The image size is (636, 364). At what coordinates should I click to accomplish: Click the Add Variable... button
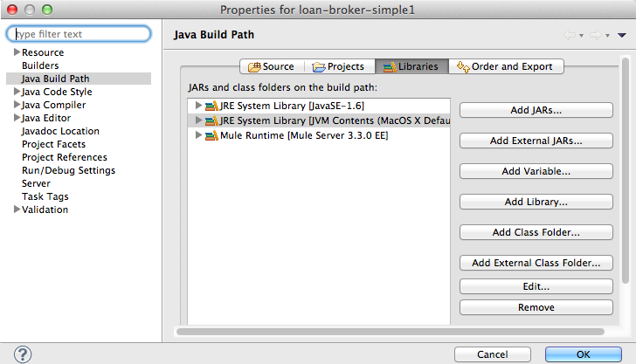pos(536,171)
